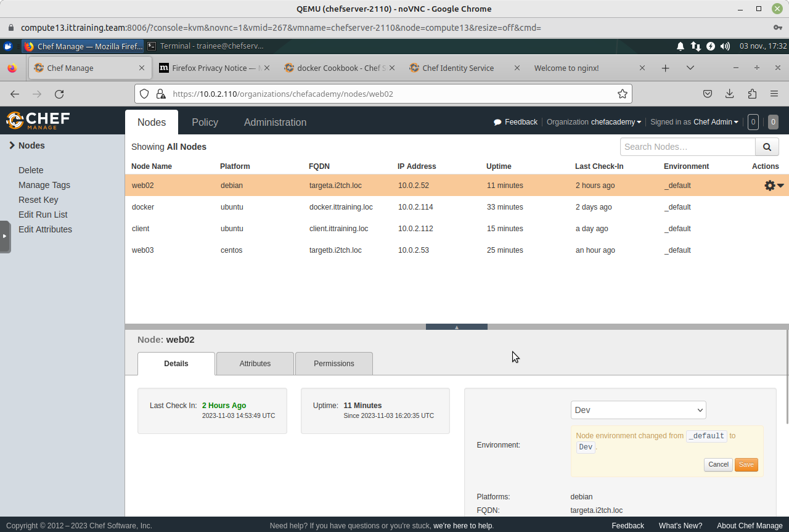Open the Firefox extensions icon
This screenshot has height=532, width=789.
(752, 94)
